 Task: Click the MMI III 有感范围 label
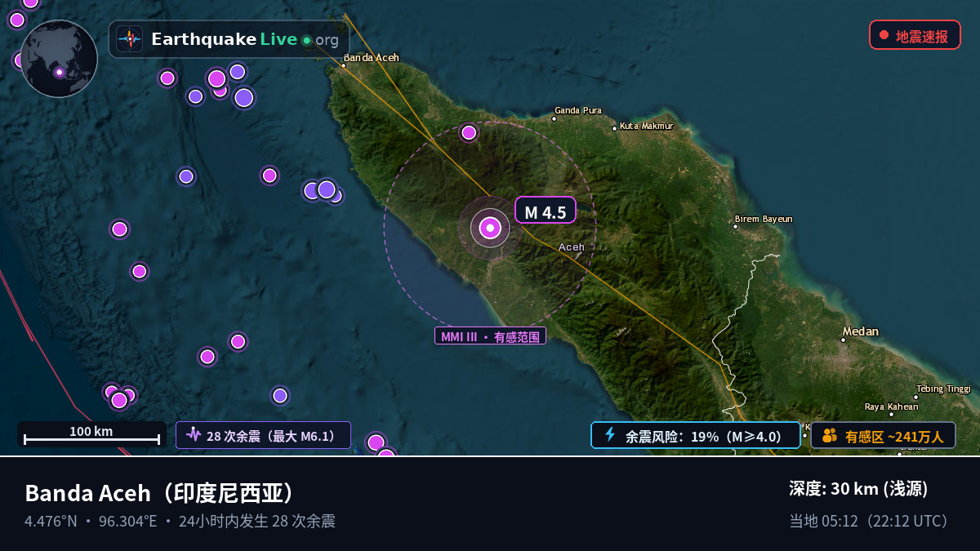tap(490, 336)
